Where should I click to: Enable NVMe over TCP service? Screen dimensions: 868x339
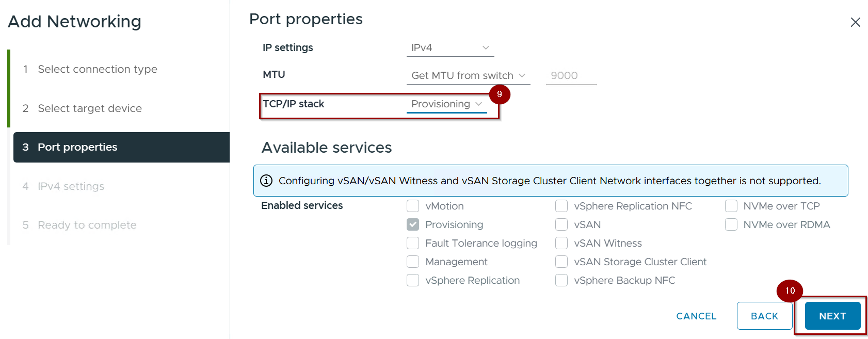(731, 206)
